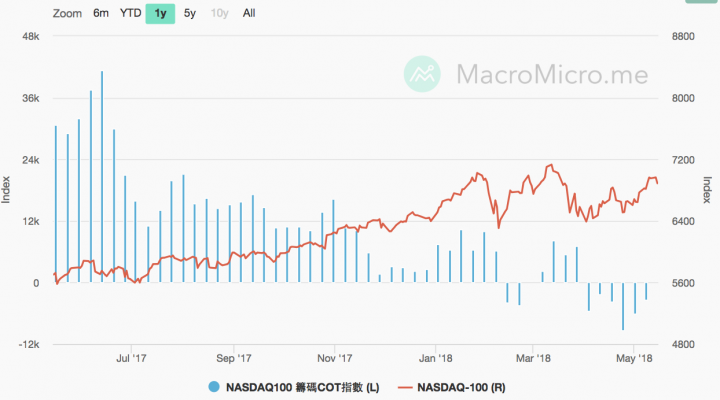Click the Jan '18 axis label
Image resolution: width=720 pixels, height=400 pixels.
pyautogui.click(x=435, y=358)
